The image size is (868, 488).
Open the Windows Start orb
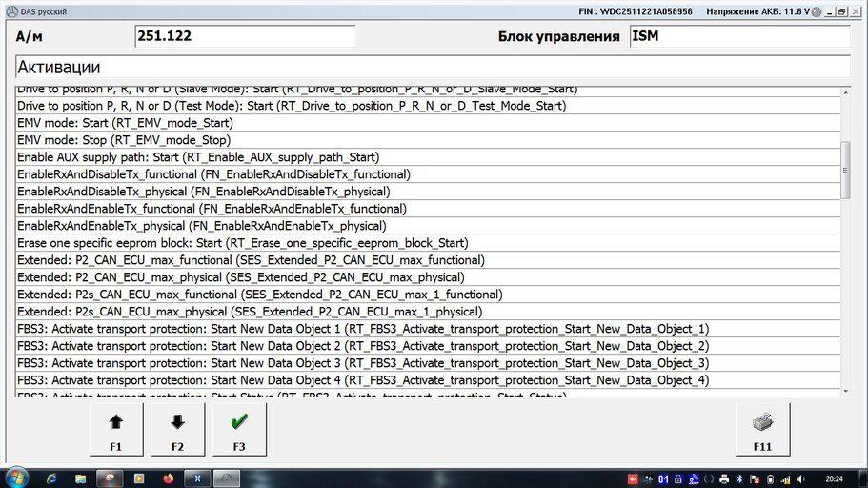16,478
